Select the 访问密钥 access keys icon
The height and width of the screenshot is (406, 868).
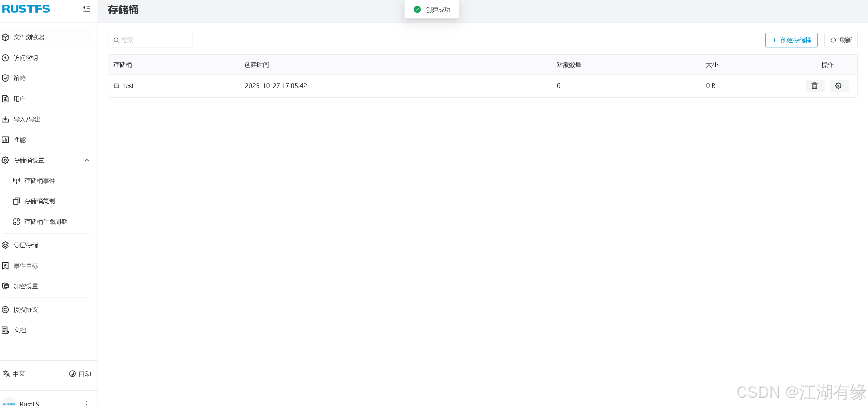pyautogui.click(x=26, y=58)
